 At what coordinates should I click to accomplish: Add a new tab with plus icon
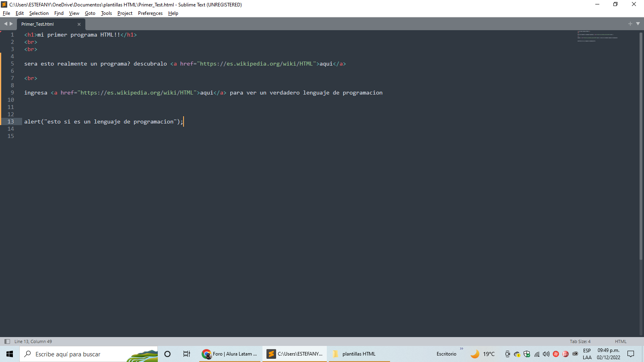pyautogui.click(x=630, y=24)
